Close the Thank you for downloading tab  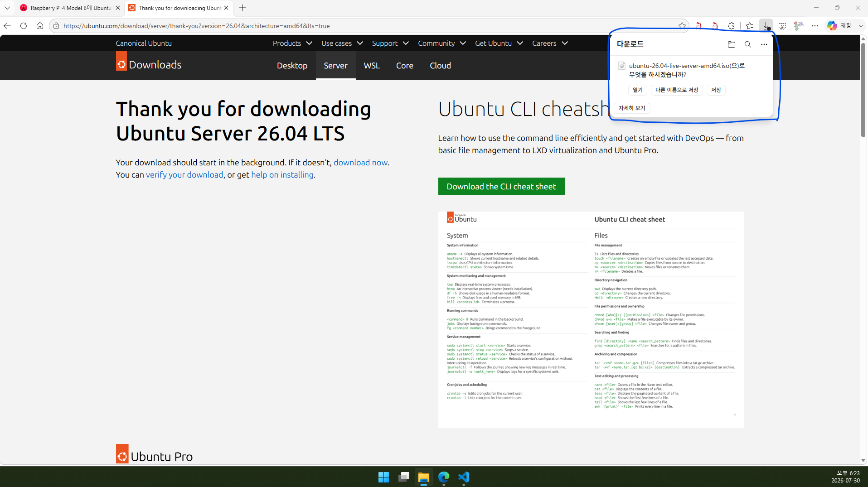click(x=226, y=8)
